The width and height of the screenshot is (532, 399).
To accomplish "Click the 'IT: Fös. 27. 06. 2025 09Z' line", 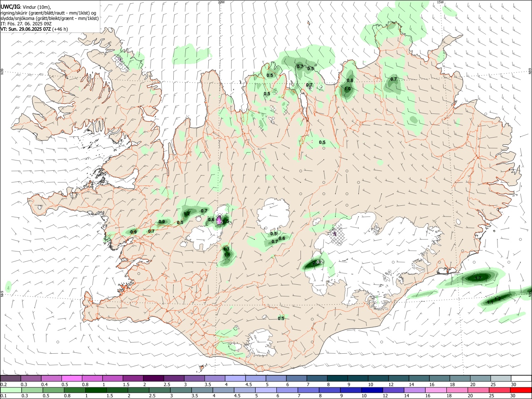I will [26, 24].
